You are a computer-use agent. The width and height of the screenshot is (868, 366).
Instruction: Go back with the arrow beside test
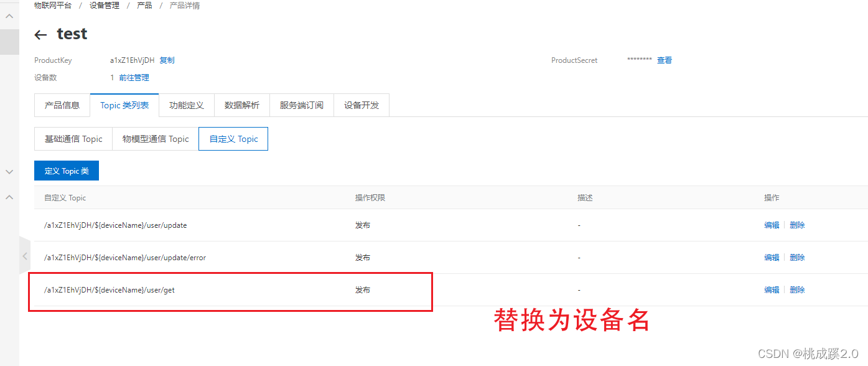(40, 35)
